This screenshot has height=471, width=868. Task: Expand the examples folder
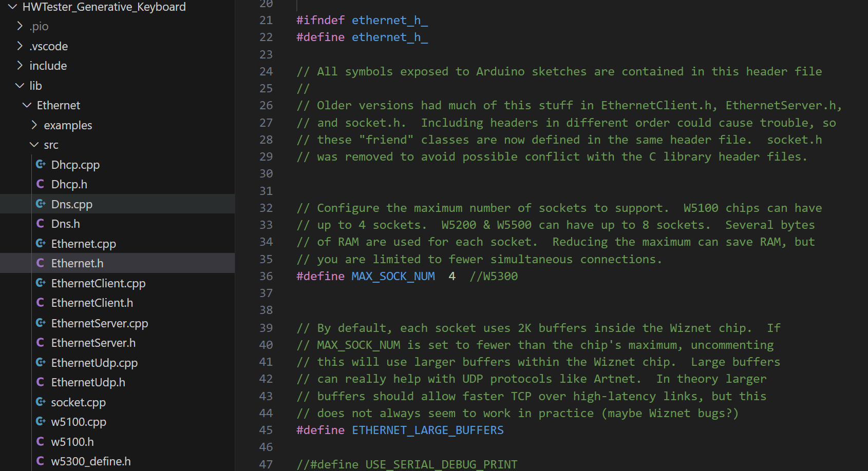click(34, 125)
